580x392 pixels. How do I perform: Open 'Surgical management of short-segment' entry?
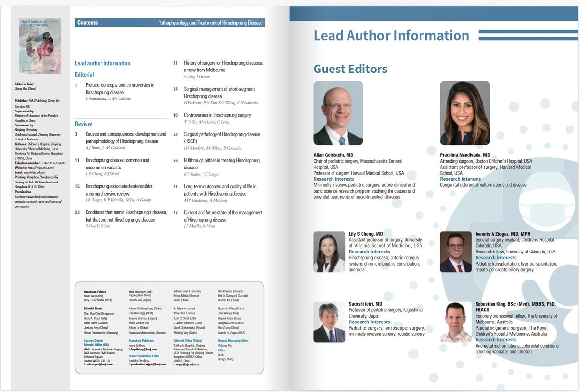pos(219,93)
